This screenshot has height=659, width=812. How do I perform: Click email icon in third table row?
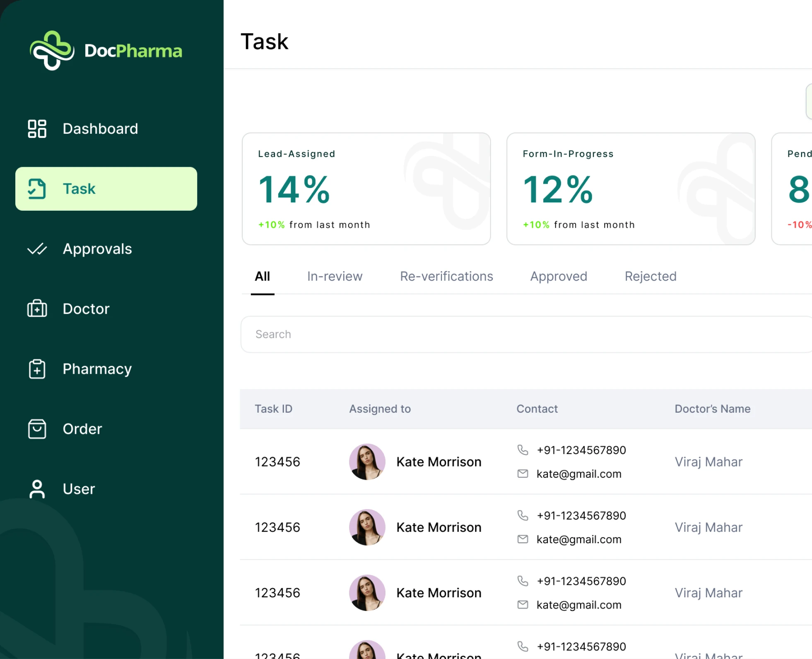[x=523, y=604]
